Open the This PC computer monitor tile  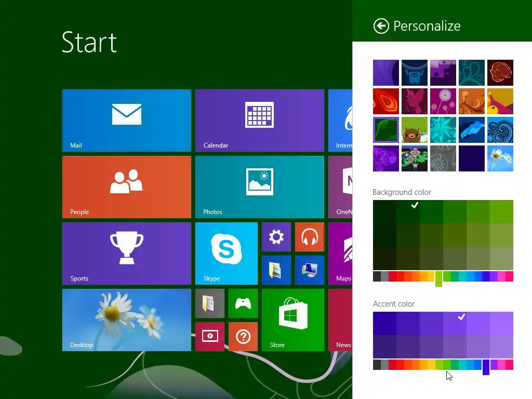coord(310,270)
